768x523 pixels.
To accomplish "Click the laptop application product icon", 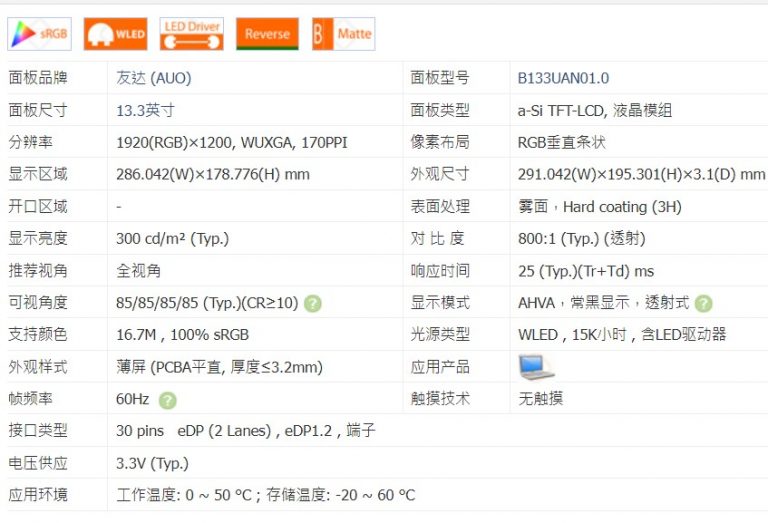I will click(x=536, y=367).
